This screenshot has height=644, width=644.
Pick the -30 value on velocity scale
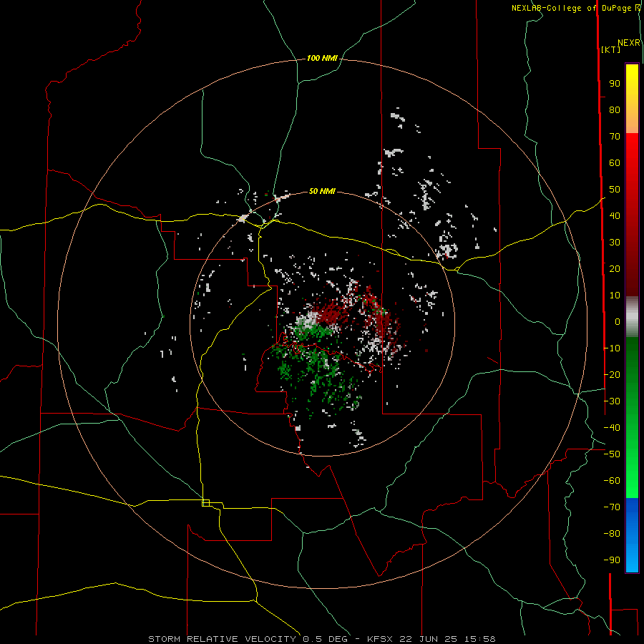coord(612,401)
